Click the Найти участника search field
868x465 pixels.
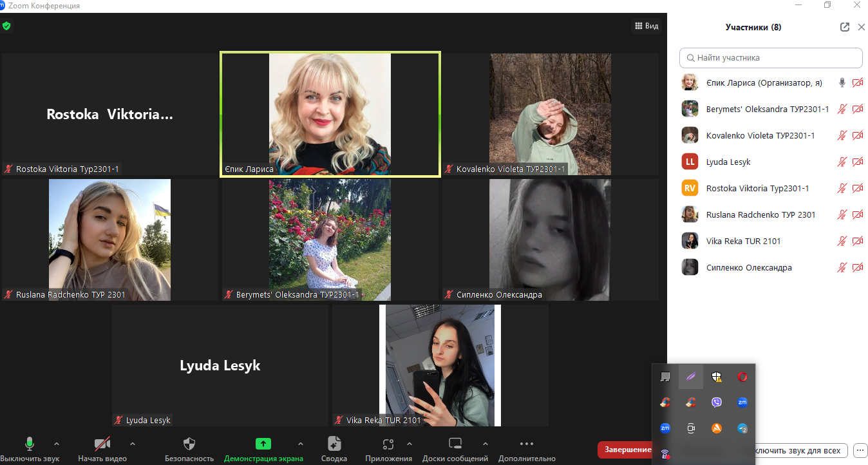771,58
